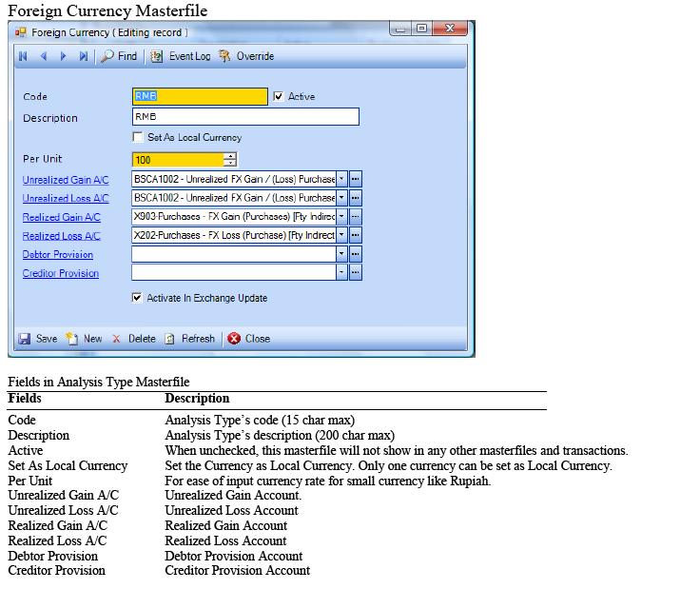Go to the next record
This screenshot has height=609, width=700.
click(64, 57)
